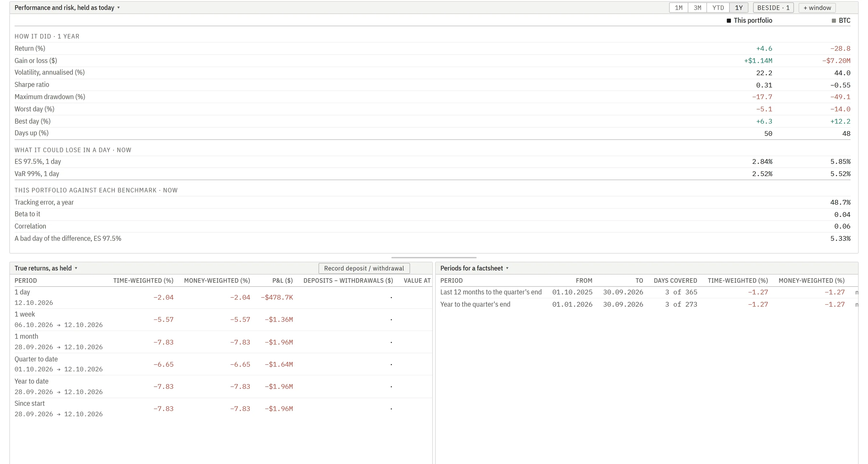This screenshot has width=868, height=464.
Task: Click the VALUE AT column header
Action: pyautogui.click(x=417, y=280)
